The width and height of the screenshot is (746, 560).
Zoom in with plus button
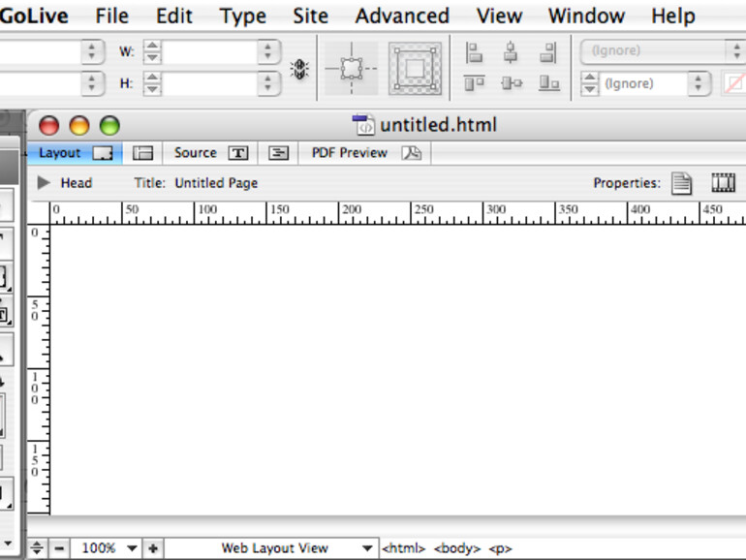tap(153, 548)
